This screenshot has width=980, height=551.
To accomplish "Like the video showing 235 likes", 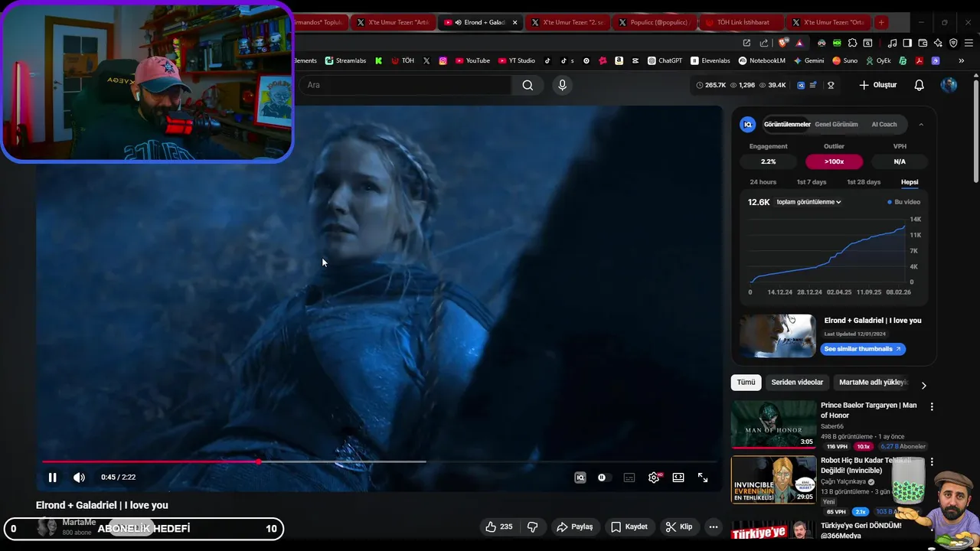I will (x=498, y=527).
